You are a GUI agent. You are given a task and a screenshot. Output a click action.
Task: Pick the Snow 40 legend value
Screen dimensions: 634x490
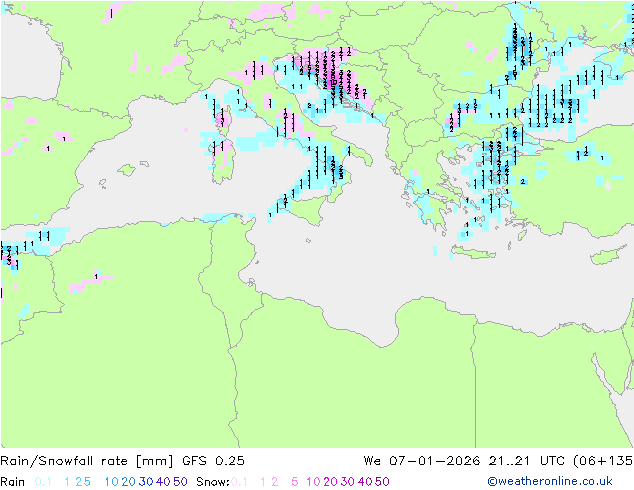(365, 482)
